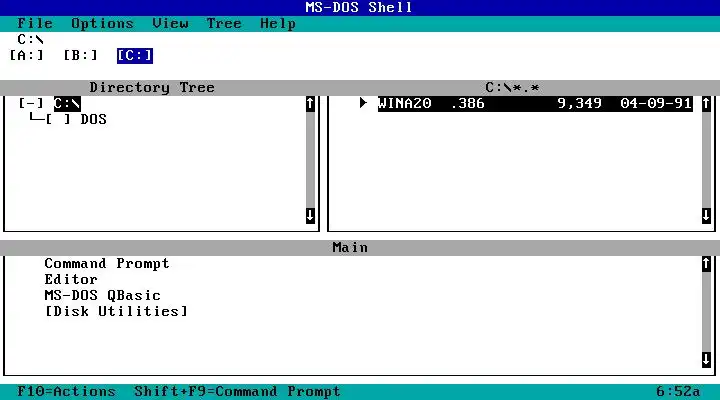
Task: Click the file list scrollbar down arrow
Action: (706, 215)
